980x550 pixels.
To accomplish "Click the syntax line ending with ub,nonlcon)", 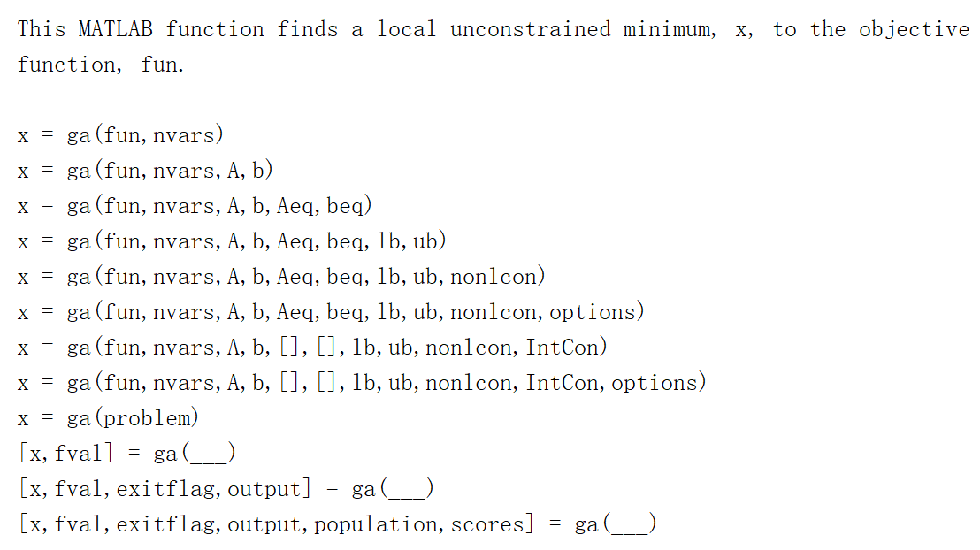I will [281, 276].
